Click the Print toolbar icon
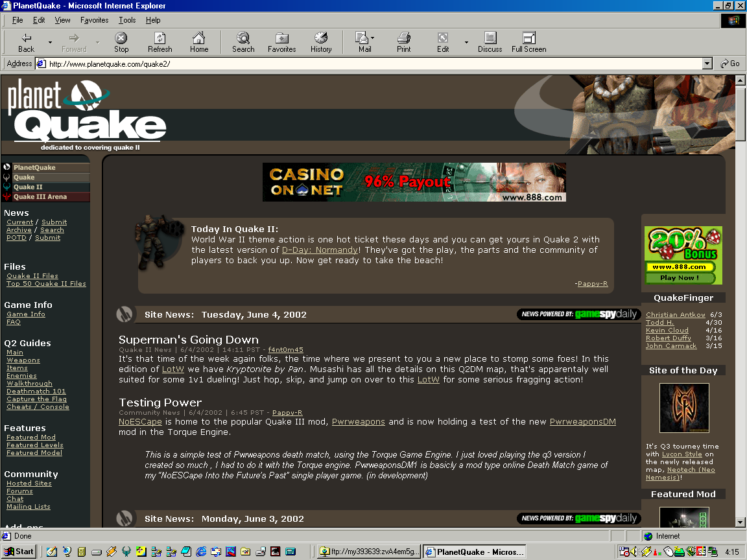Image resolution: width=747 pixels, height=560 pixels. pyautogui.click(x=404, y=38)
